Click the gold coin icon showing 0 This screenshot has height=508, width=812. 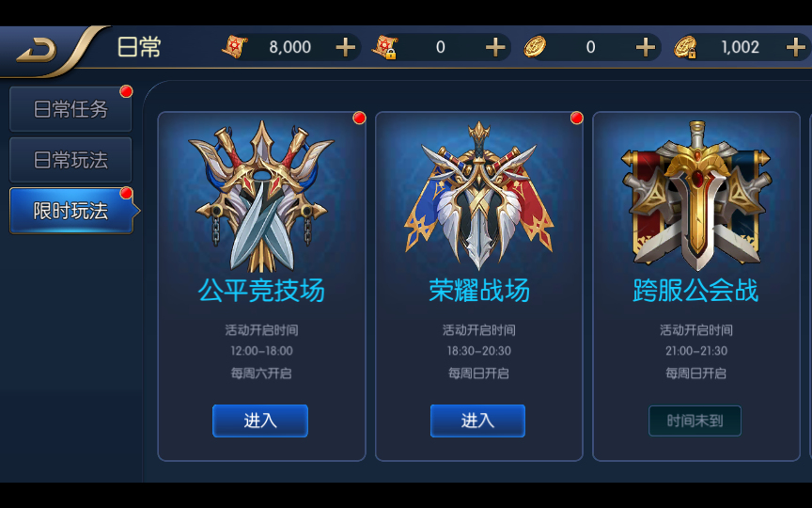click(x=535, y=47)
